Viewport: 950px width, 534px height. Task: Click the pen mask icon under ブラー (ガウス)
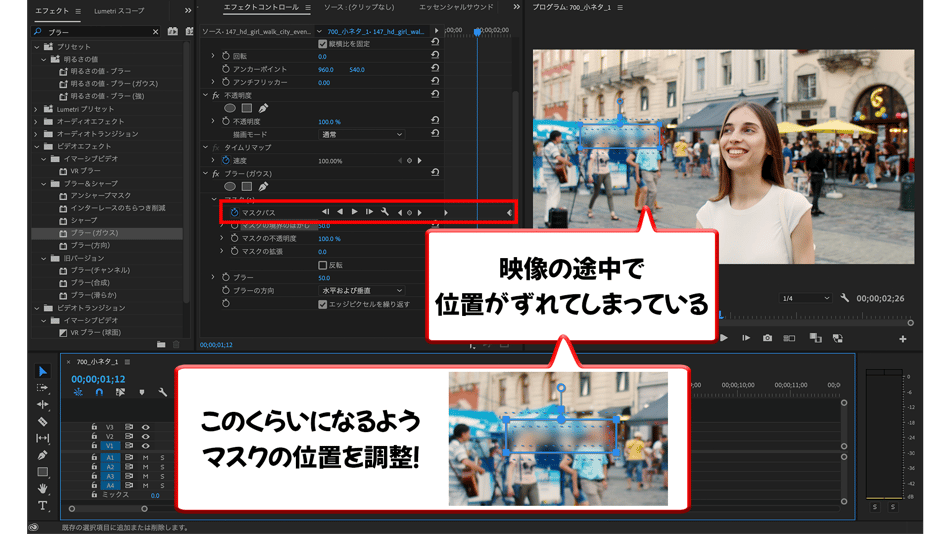[264, 186]
